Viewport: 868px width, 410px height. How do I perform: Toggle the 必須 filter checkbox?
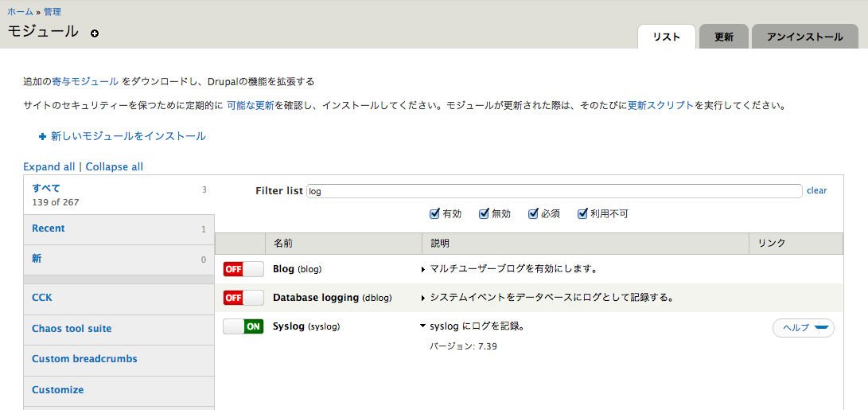(533, 213)
